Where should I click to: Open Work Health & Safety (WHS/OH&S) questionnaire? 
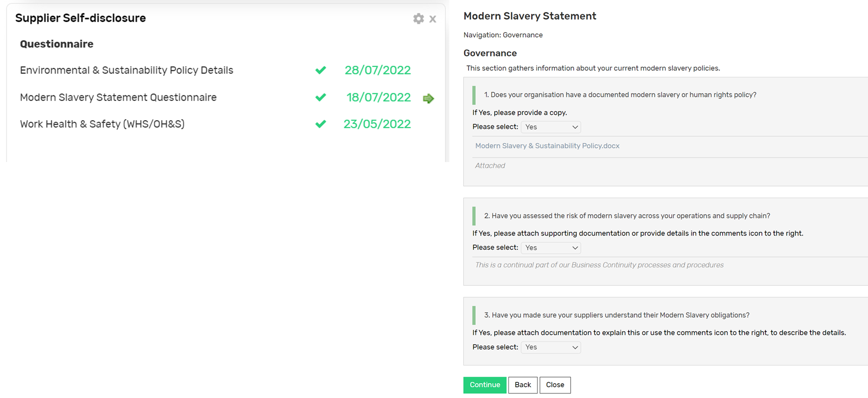(x=102, y=124)
